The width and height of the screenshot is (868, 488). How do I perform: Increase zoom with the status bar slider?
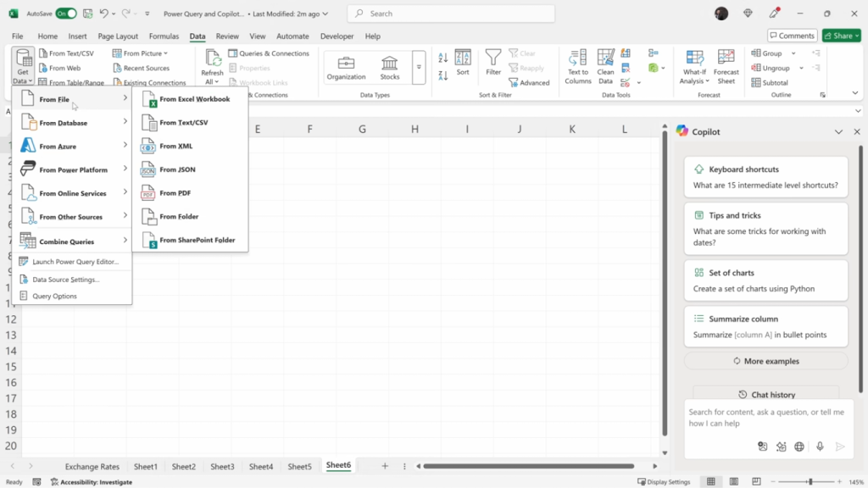840,481
